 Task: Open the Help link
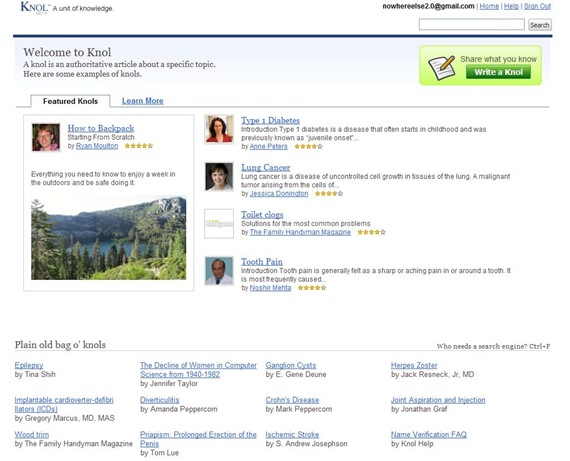tap(511, 6)
